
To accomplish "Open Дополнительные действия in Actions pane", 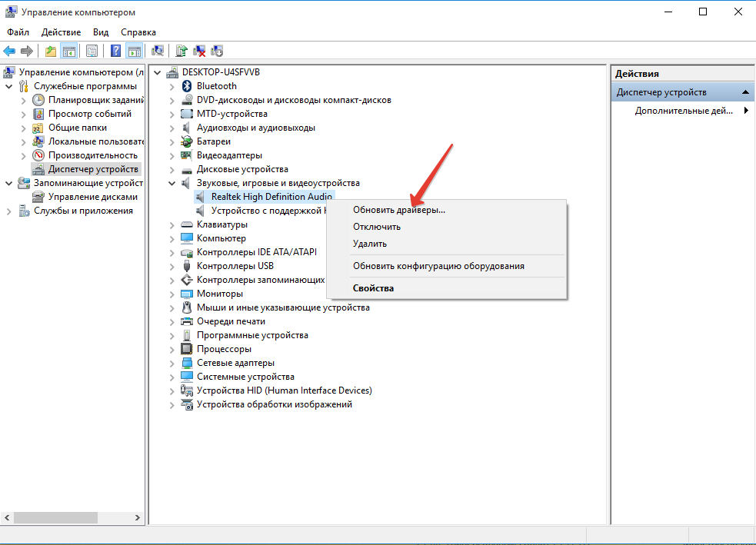I will click(684, 111).
